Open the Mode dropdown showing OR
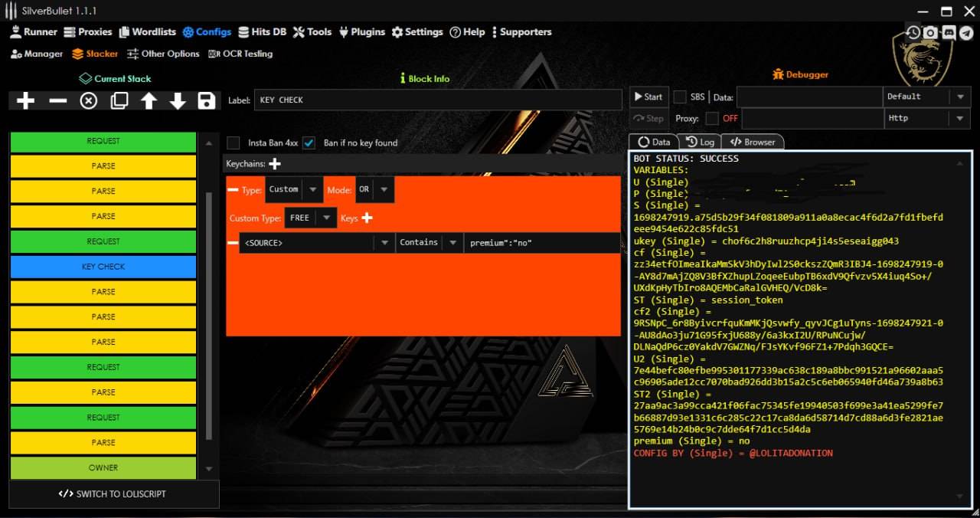Image resolution: width=980 pixels, height=518 pixels. [x=374, y=189]
